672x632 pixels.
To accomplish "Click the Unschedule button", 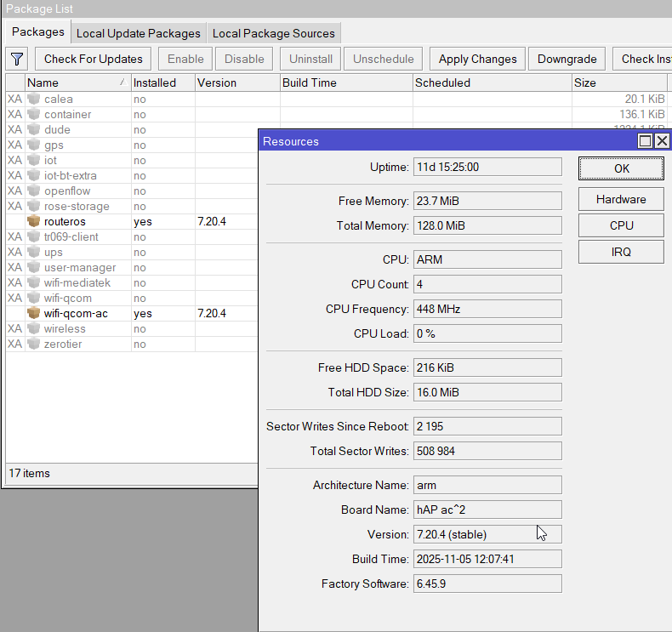I will 383,59.
